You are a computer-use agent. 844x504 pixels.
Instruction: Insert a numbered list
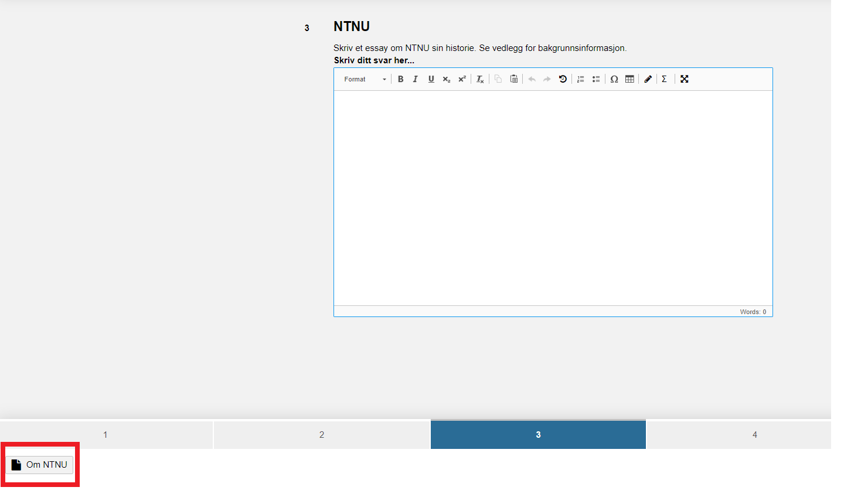pyautogui.click(x=581, y=79)
